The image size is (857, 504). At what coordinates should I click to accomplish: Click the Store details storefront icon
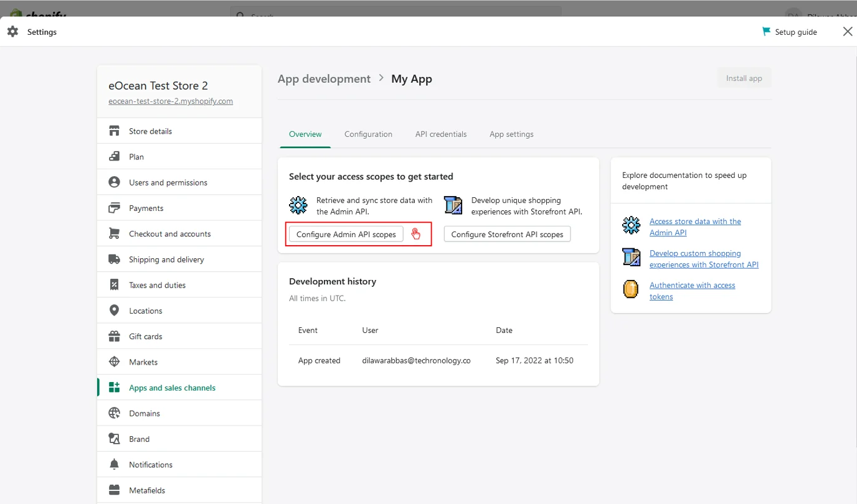coord(114,131)
